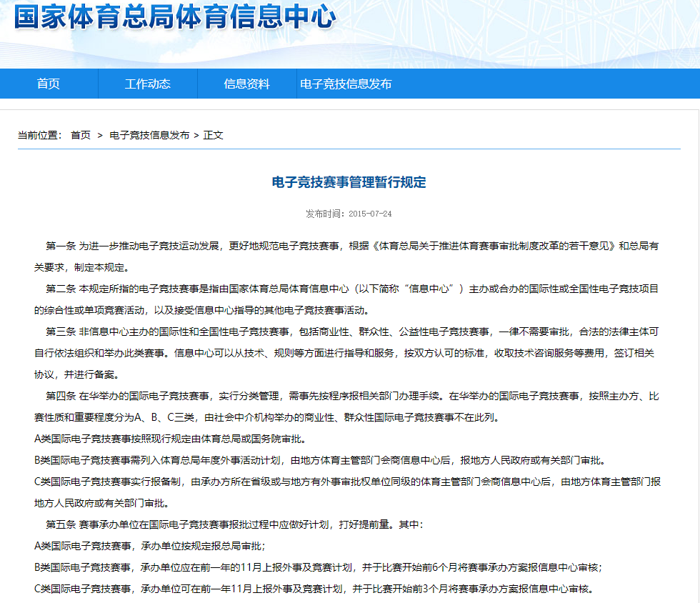Click the paragraph starting 第五条
700x603 pixels.
coord(234,524)
